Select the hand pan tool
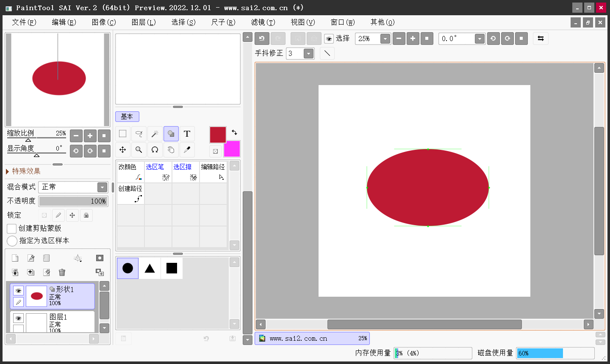This screenshot has height=364, width=610. 171,150
